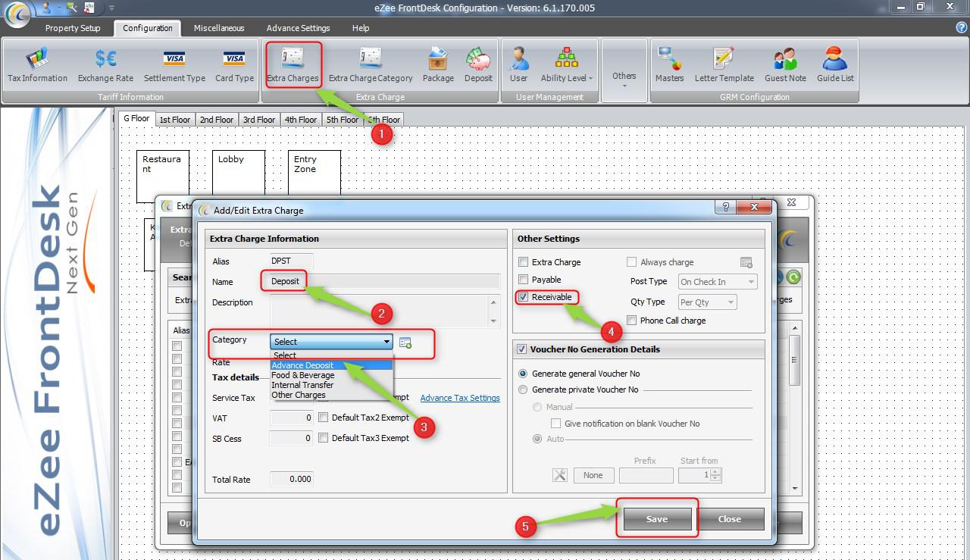Enable the Extra Charge checkbox
This screenshot has width=970, height=560.
tap(523, 262)
